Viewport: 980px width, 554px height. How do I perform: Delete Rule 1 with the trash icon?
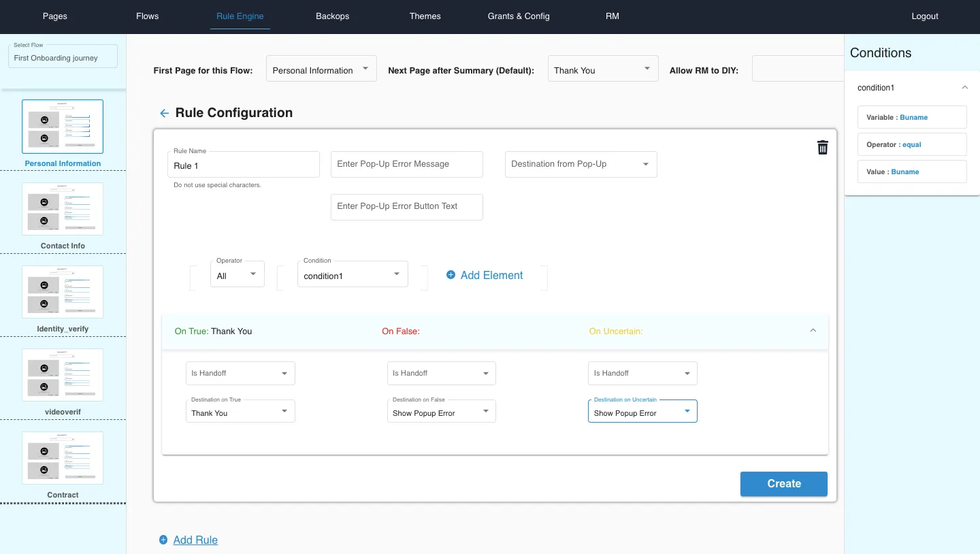pyautogui.click(x=823, y=148)
